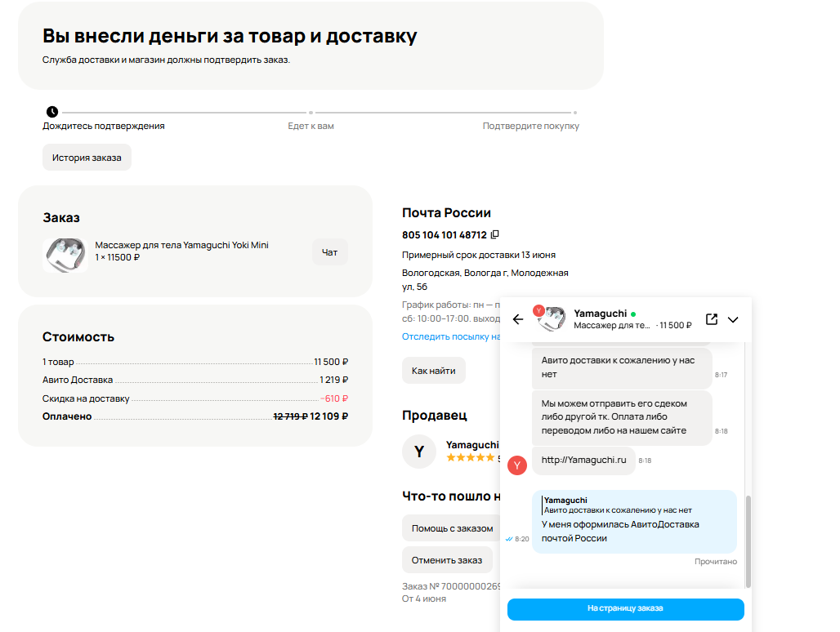840x632 pixels.
Task: Click the Дождитесь подтверждения step label
Action: [x=104, y=126]
